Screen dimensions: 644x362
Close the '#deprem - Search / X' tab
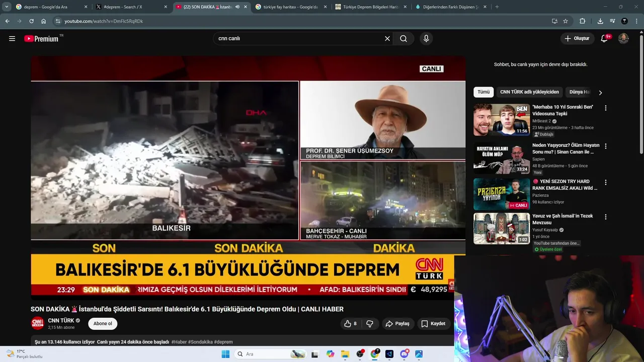click(x=166, y=7)
